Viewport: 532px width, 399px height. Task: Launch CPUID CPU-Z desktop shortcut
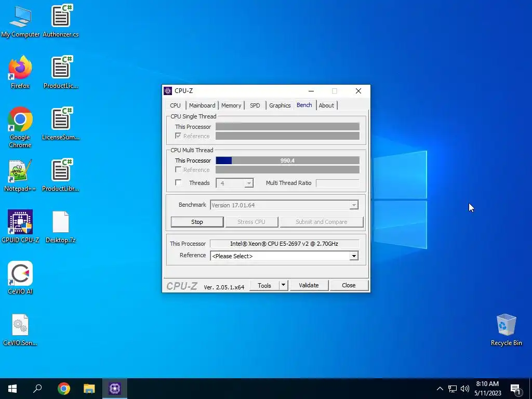[x=20, y=227]
